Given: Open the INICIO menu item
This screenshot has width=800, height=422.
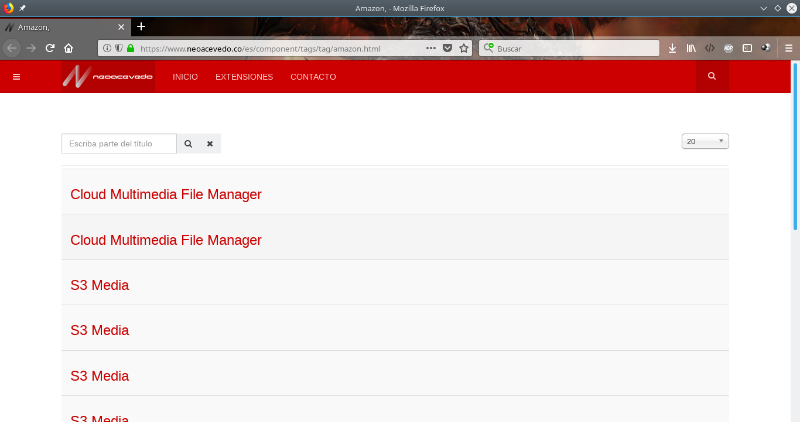Looking at the screenshot, I should pos(185,77).
